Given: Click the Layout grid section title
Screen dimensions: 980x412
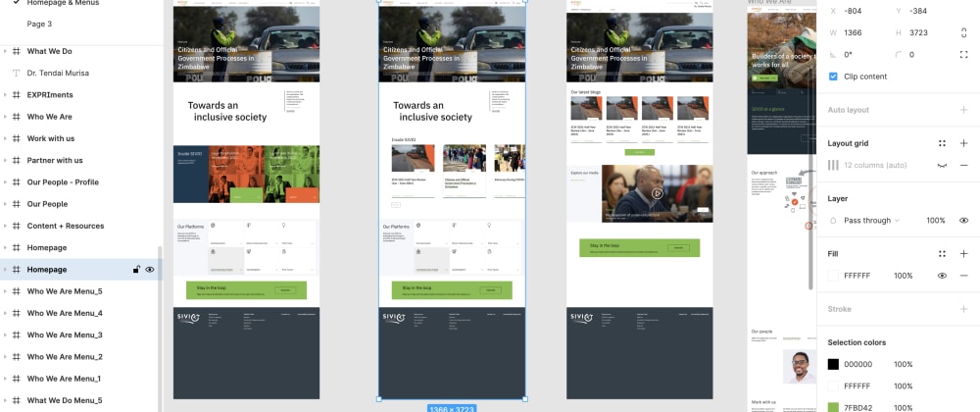Looking at the screenshot, I should (x=848, y=143).
